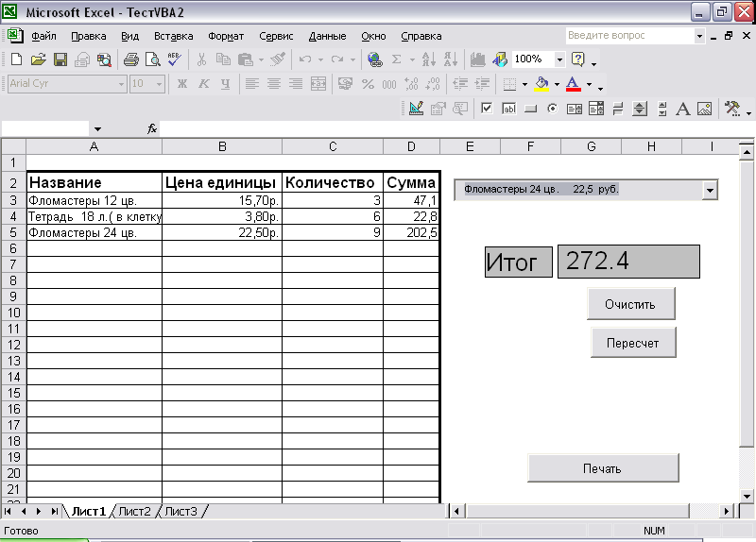This screenshot has height=542, width=756.
Task: Open the Фломастеры 24 цв. combo box
Action: click(710, 191)
